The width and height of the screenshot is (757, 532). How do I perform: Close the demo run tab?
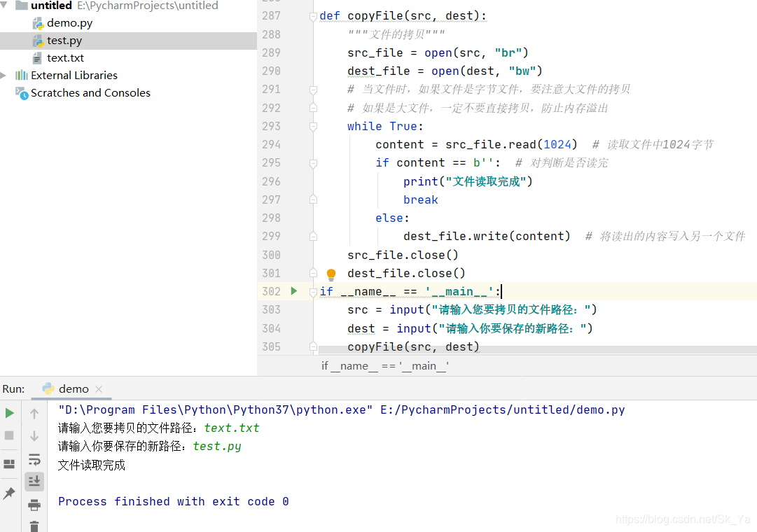tap(99, 389)
